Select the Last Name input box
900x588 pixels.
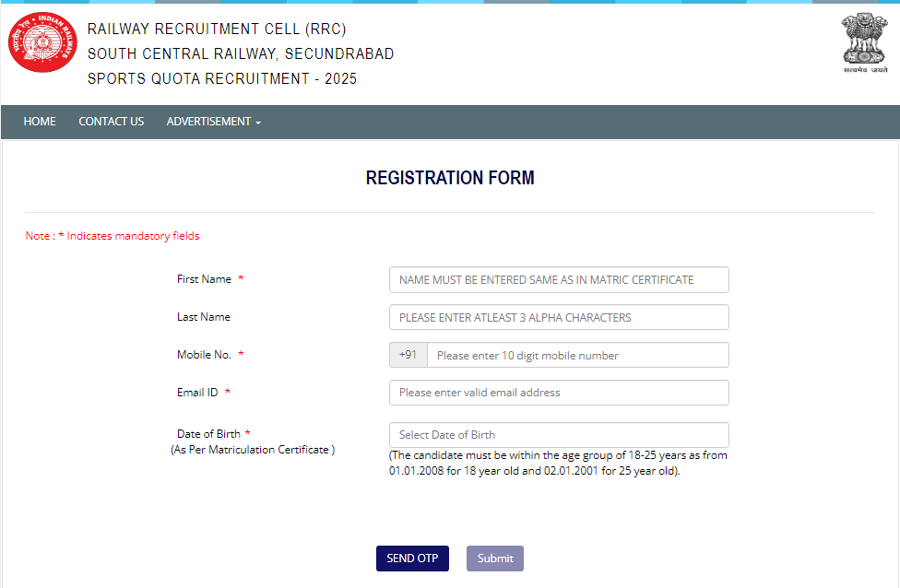pyautogui.click(x=558, y=317)
